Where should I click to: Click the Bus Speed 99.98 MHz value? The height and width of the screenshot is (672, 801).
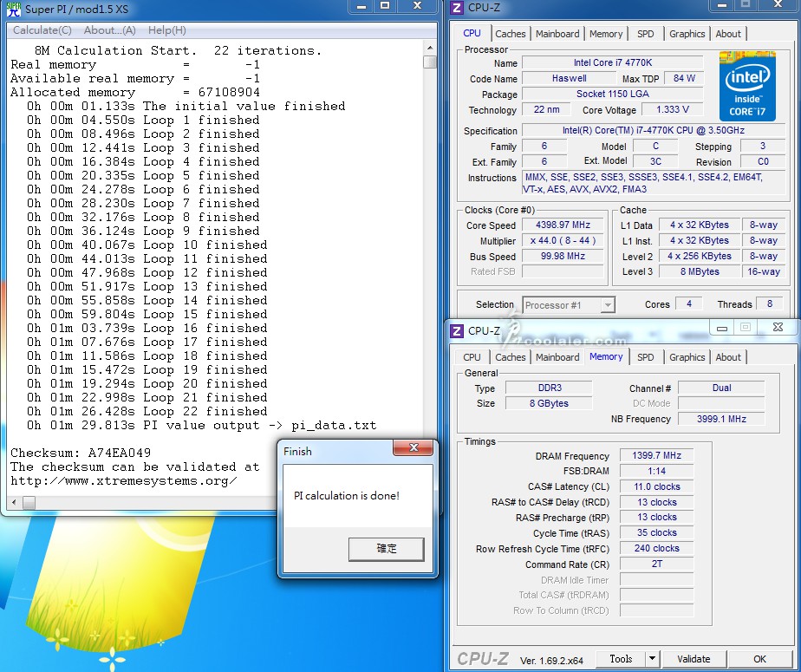[563, 256]
